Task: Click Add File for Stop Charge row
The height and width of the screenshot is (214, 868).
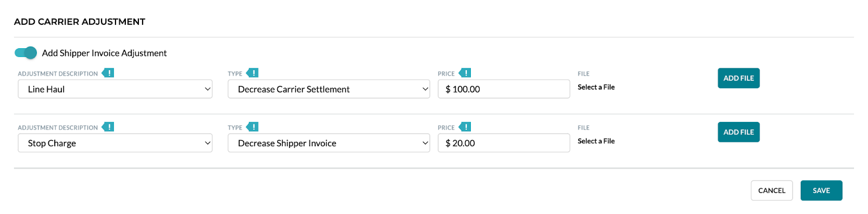Action: 738,132
